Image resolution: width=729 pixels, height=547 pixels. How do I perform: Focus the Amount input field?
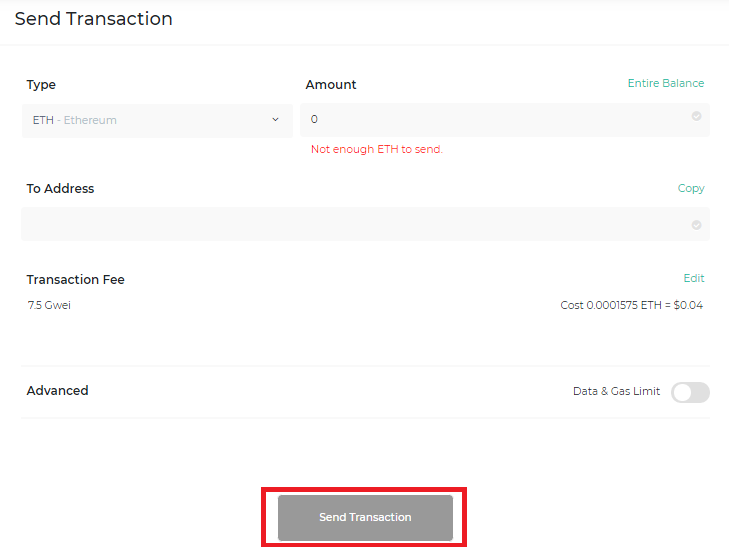click(x=505, y=120)
